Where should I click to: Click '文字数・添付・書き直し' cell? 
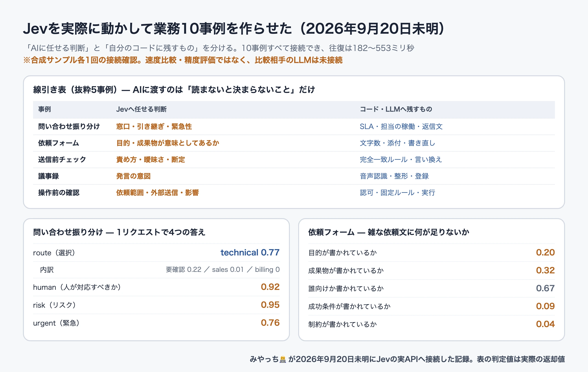coord(397,143)
